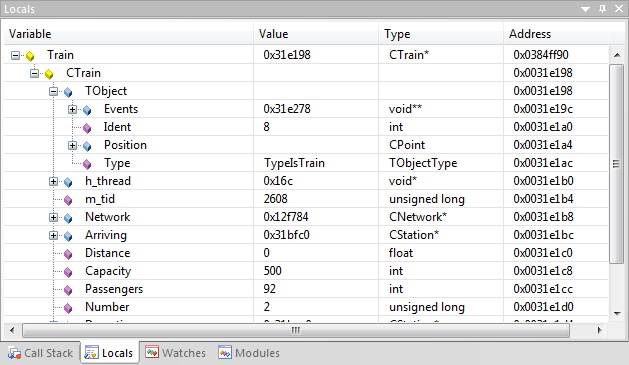Click the vertical scrollbar down arrow
The image size is (629, 365).
(617, 314)
